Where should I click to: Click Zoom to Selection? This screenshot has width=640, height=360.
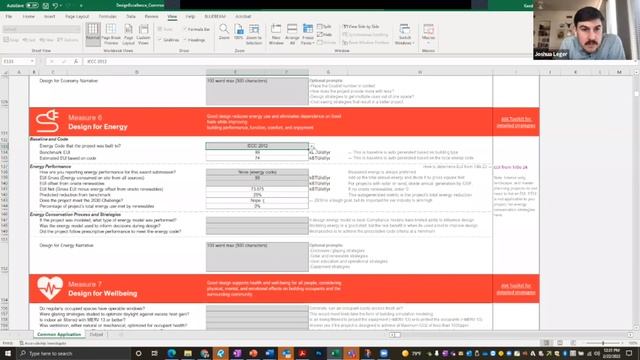(x=254, y=34)
